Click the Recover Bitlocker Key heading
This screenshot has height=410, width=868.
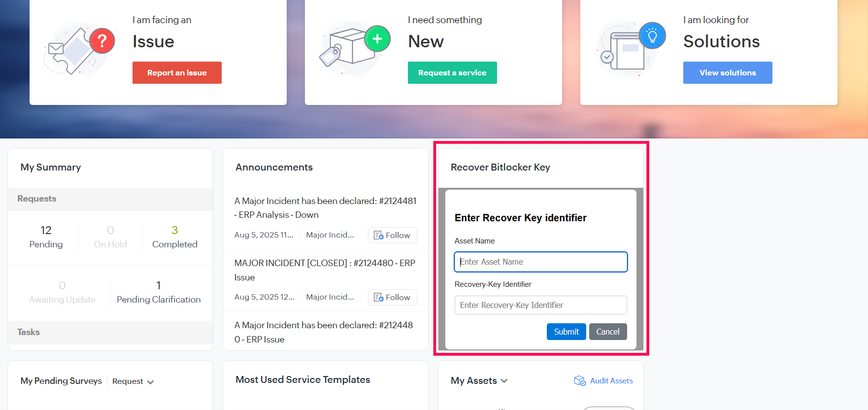click(x=501, y=167)
